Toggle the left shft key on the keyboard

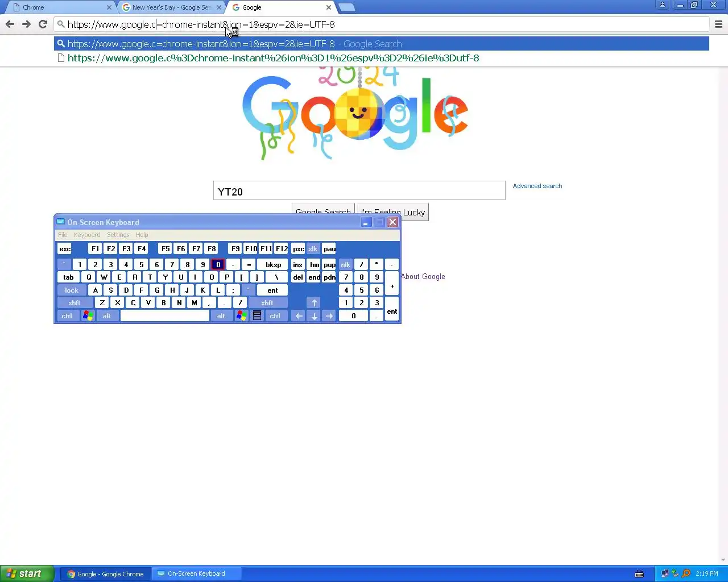click(75, 303)
